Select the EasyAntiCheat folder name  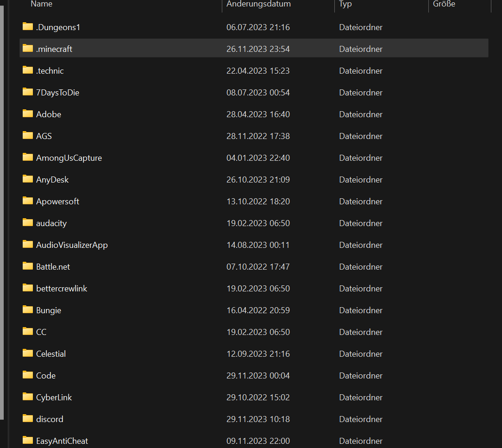point(62,441)
